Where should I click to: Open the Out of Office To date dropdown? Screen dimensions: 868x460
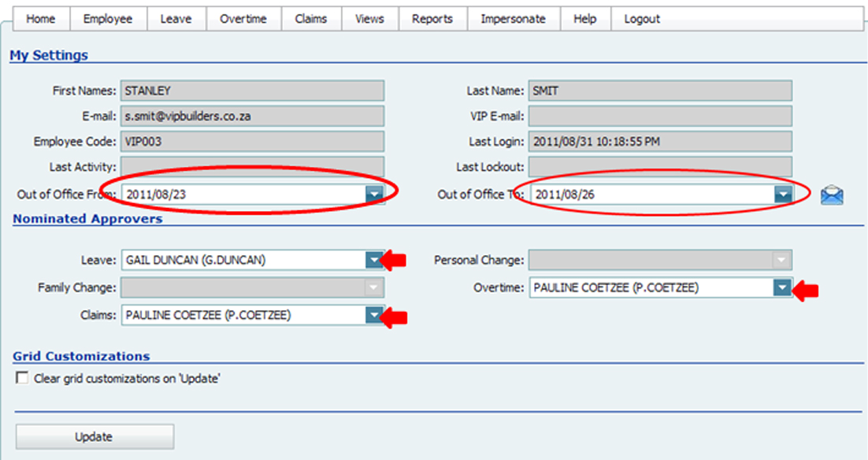[781, 195]
